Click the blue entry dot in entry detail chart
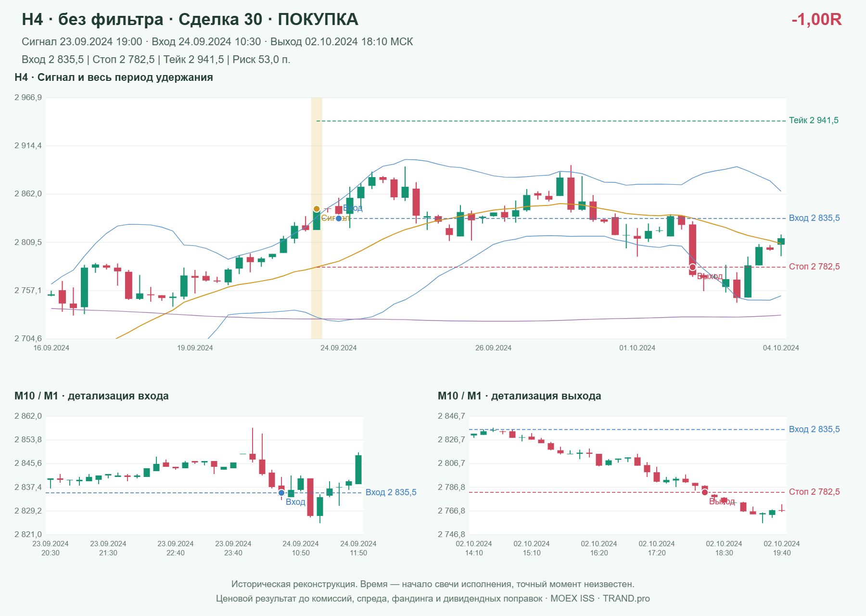 tap(281, 493)
